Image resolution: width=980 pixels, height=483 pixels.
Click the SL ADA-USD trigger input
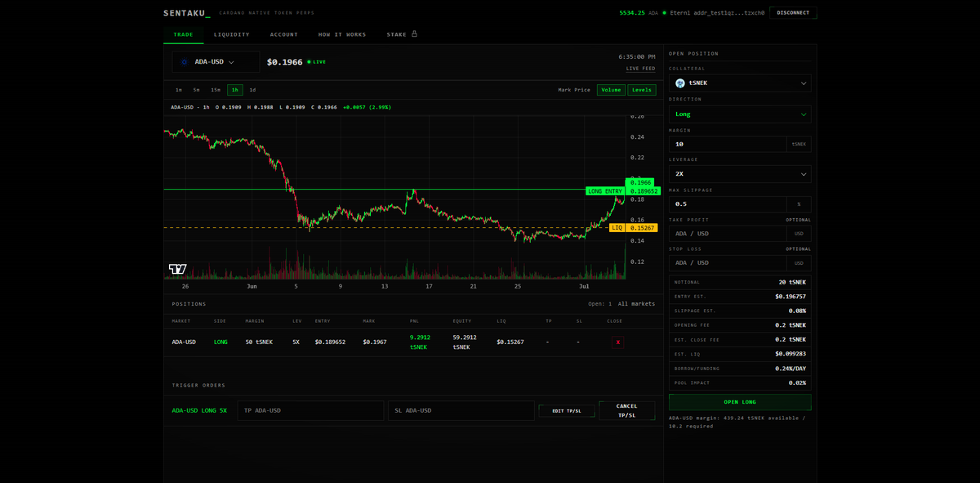click(x=461, y=410)
